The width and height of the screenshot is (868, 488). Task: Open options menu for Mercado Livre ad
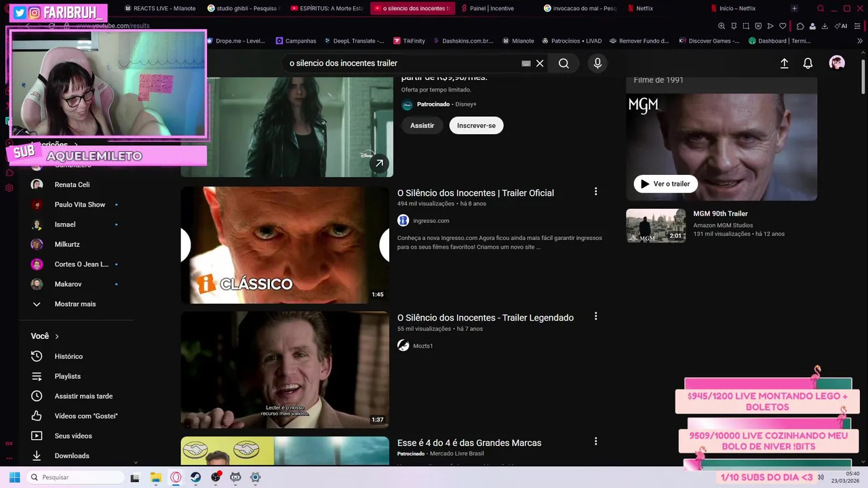(x=596, y=441)
